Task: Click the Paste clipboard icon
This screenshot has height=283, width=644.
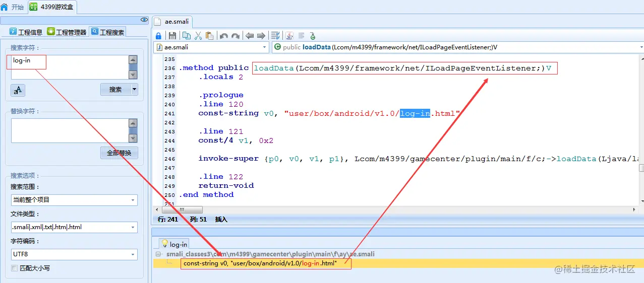Action: (x=210, y=36)
